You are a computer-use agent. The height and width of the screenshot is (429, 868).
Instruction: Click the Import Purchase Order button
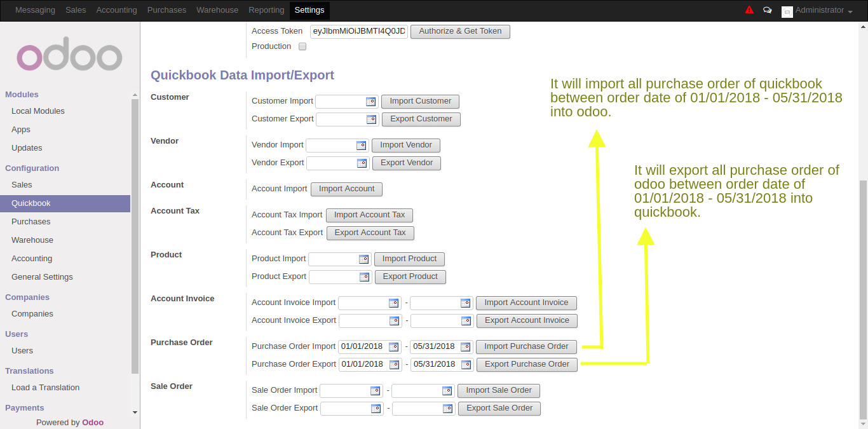coord(527,347)
